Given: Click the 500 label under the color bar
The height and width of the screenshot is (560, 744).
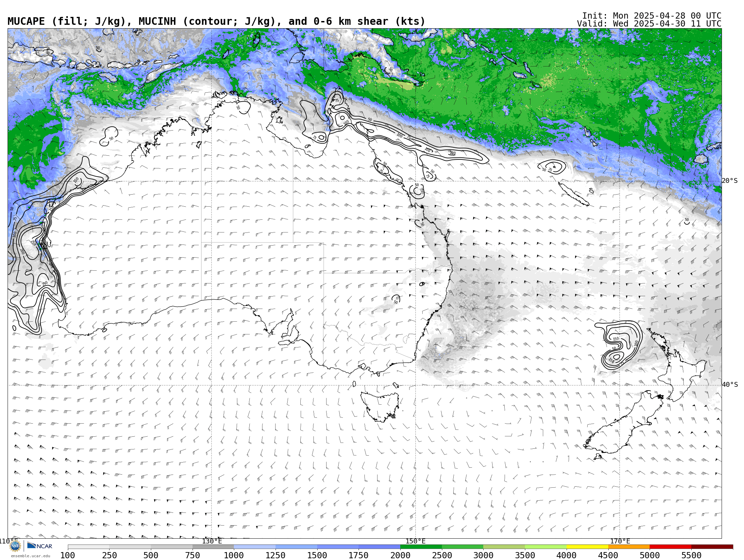Looking at the screenshot, I should click(151, 555).
